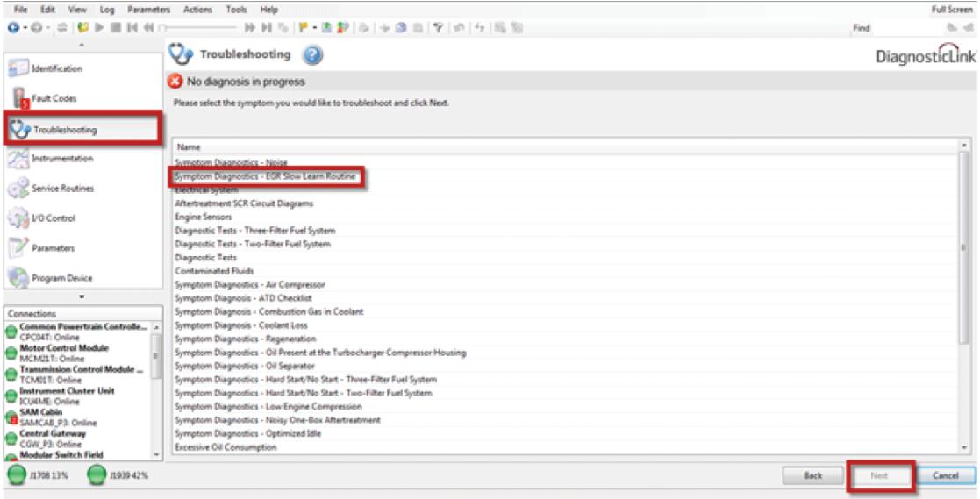Open the Actions menu
Screen dimensions: 980x499
[x=198, y=10]
